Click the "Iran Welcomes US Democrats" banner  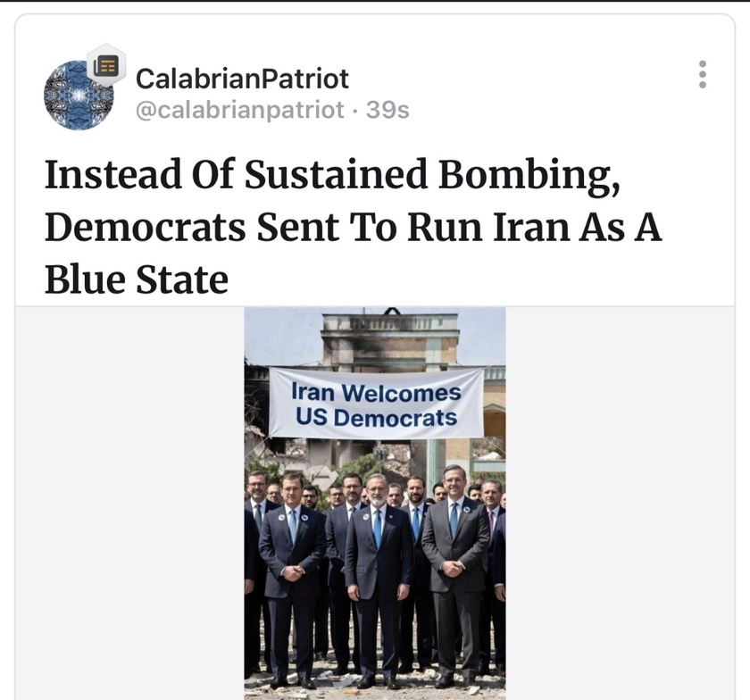coord(376,403)
